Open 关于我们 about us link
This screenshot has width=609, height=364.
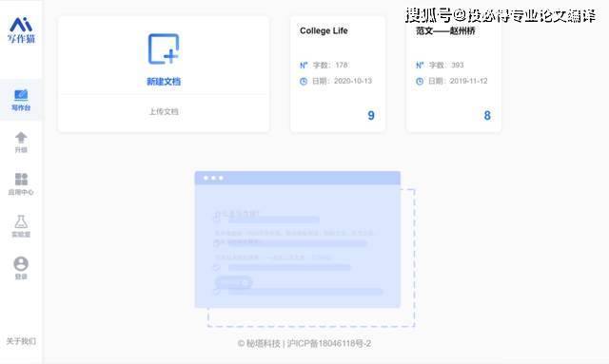pyautogui.click(x=21, y=341)
